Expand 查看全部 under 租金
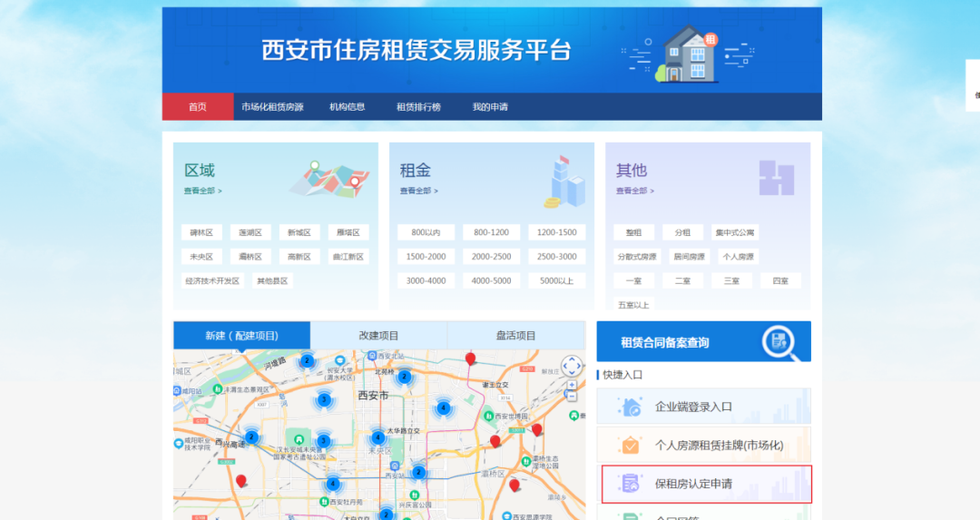 pos(418,191)
